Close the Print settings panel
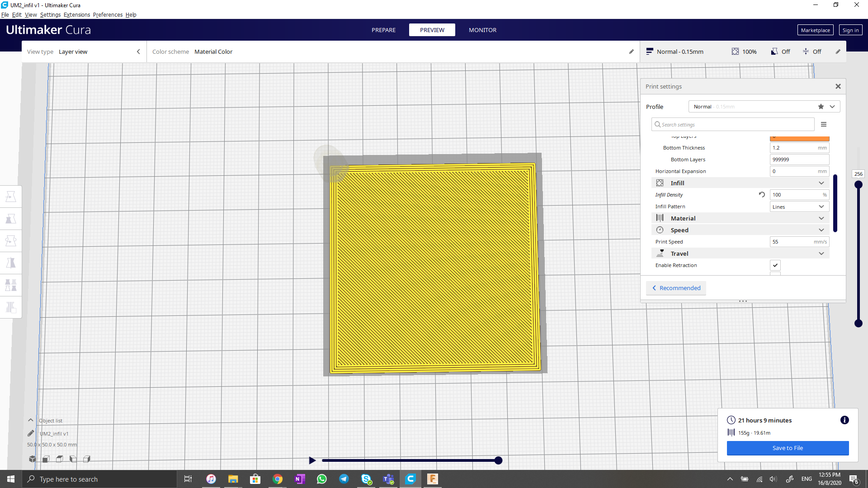The height and width of the screenshot is (488, 868). point(838,86)
